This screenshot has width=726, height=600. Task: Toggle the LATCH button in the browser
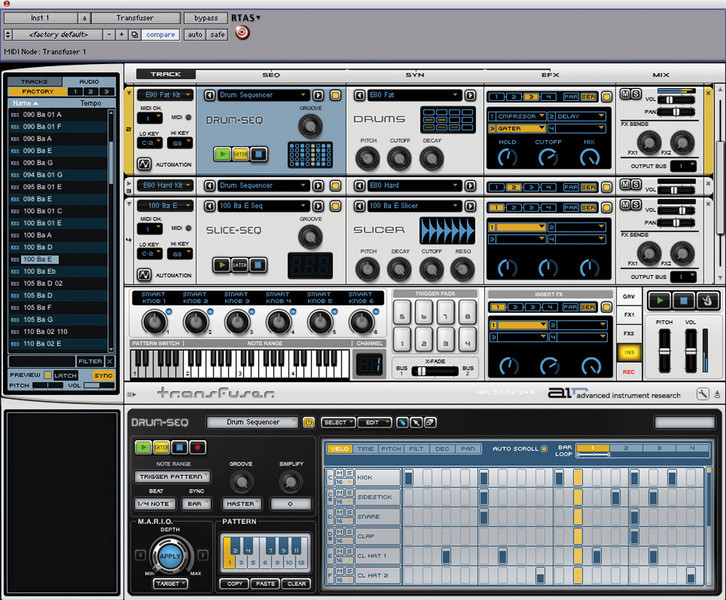tap(68, 375)
